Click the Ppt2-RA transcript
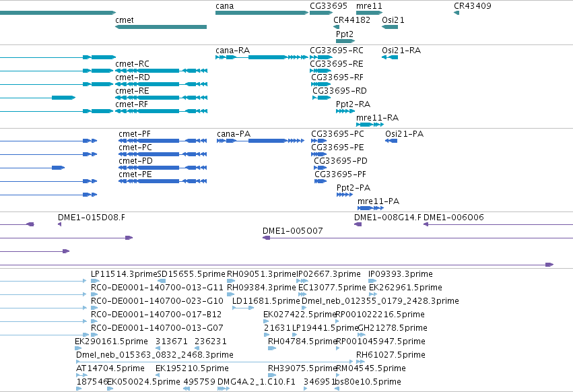Screen dimensions: 573x392 (345, 111)
